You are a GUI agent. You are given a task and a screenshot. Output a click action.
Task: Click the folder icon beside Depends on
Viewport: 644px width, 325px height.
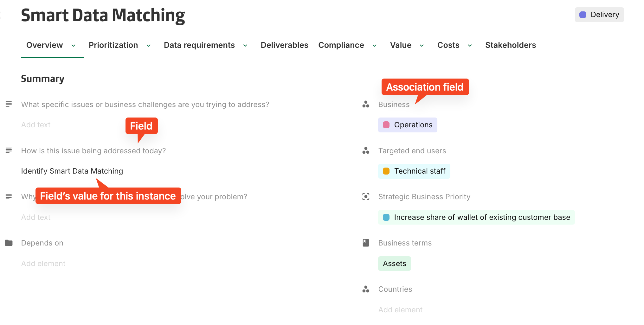(x=9, y=243)
